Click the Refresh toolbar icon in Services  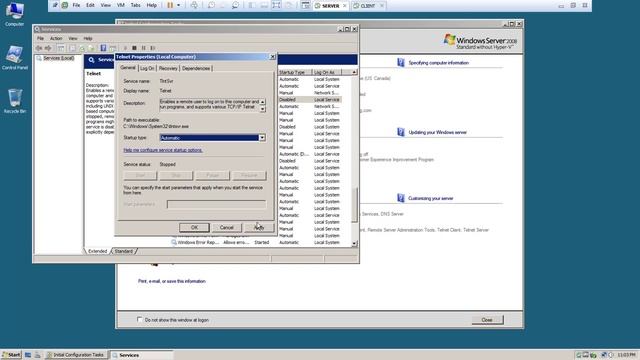pos(82,48)
